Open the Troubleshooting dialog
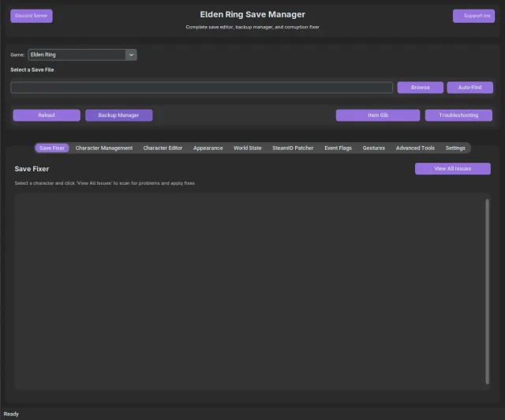 point(458,115)
